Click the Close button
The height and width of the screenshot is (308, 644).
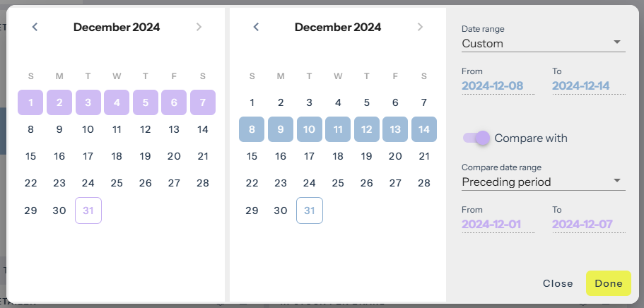558,283
